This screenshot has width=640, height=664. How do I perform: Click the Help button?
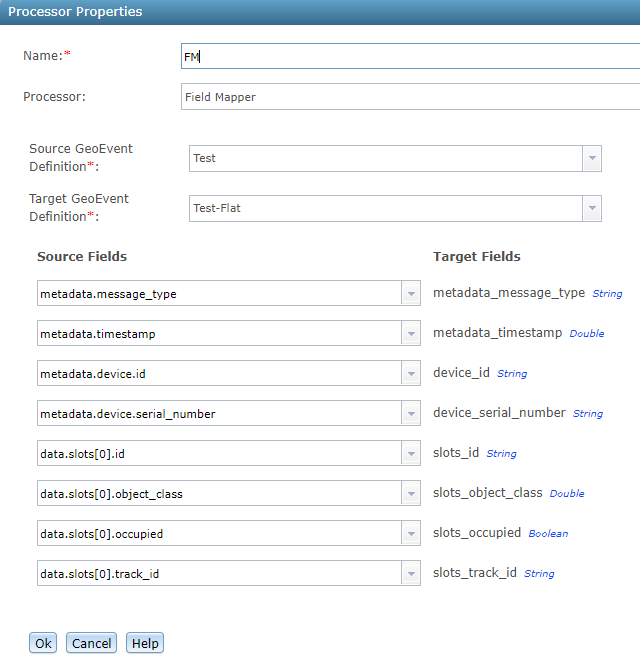[x=145, y=643]
